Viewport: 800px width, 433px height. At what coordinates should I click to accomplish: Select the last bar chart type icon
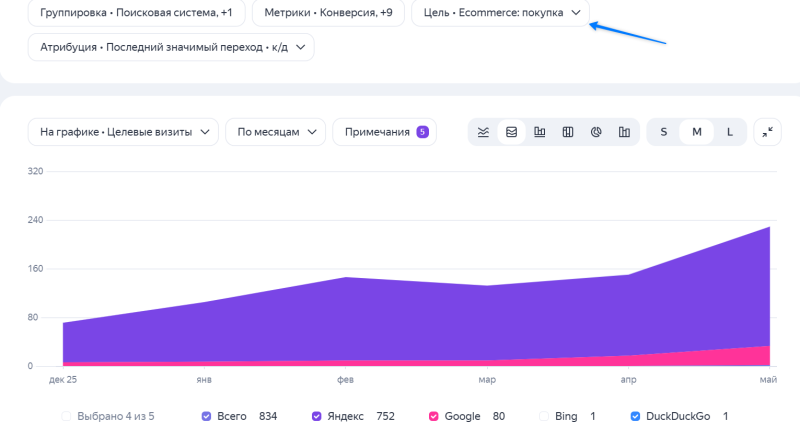coord(624,132)
